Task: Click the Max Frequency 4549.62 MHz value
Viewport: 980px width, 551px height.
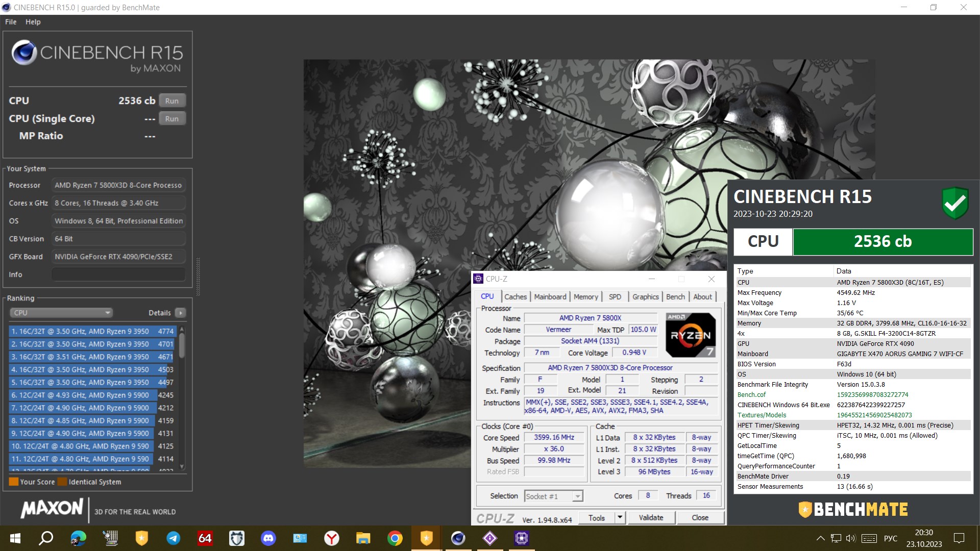Action: click(x=856, y=292)
